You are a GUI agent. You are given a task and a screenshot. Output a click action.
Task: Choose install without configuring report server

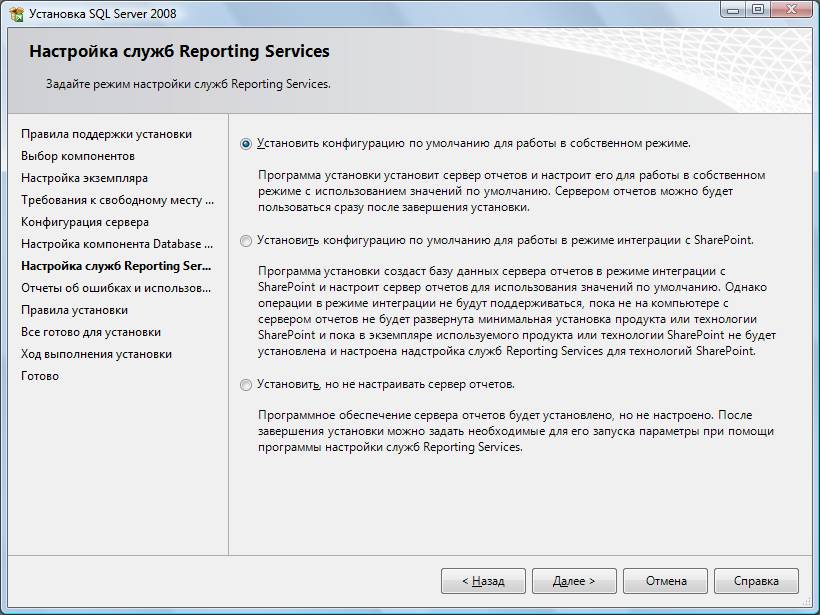coord(246,385)
